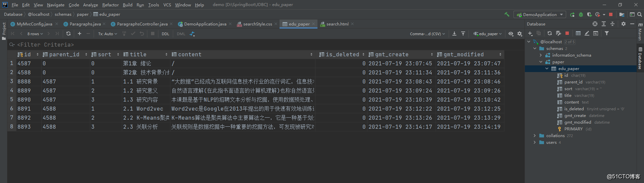The width and height of the screenshot is (644, 183).
Task: Toggle the view eye options in table toolbar
Action: [511, 34]
